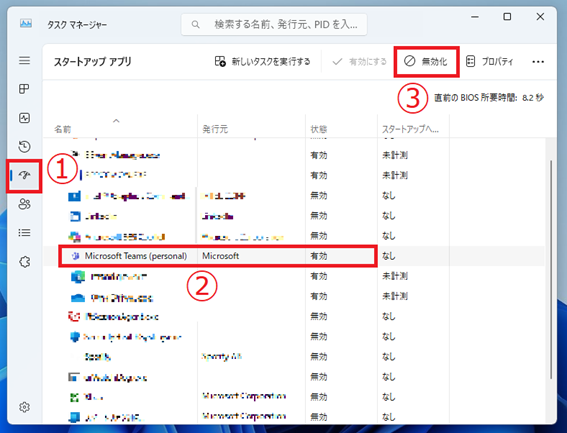Image resolution: width=567 pixels, height=433 pixels.
Task: Go to the Processes page icon
Action: pos(24,89)
